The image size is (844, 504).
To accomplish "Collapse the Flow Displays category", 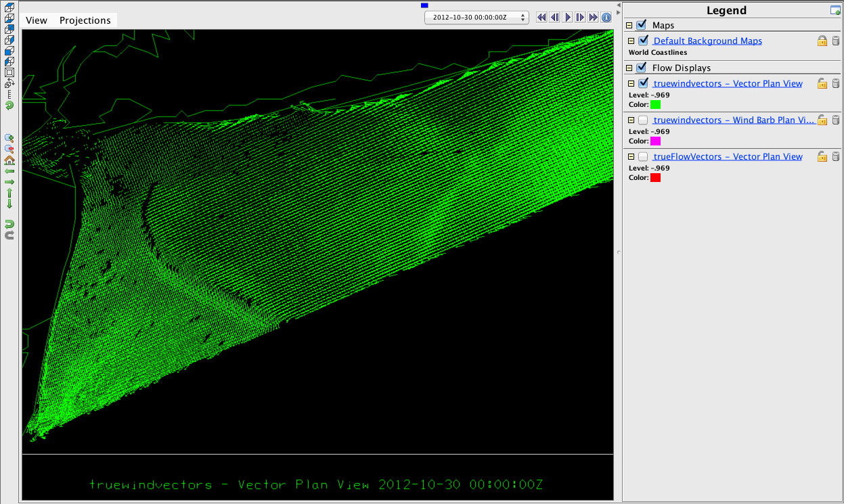I will coord(629,68).
